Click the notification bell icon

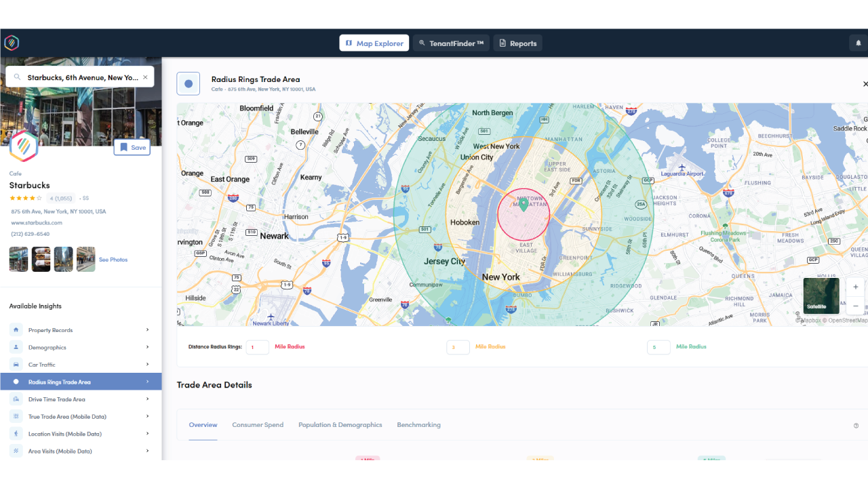(857, 42)
